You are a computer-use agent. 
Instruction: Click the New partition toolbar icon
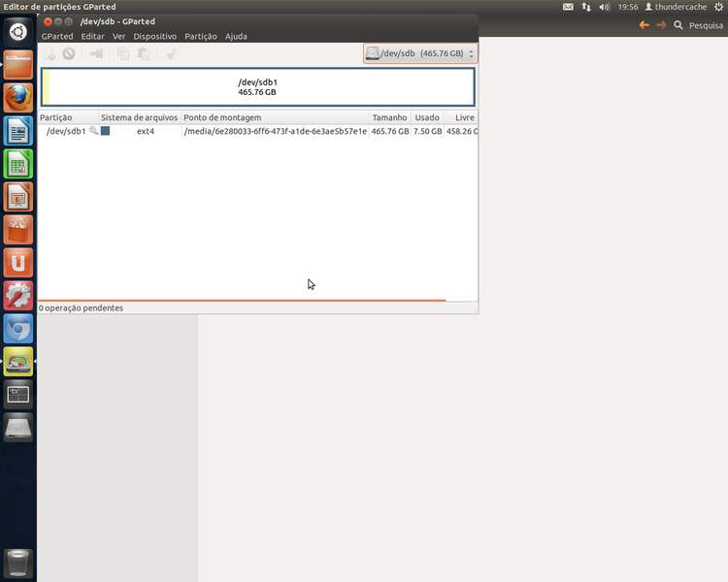(50, 54)
